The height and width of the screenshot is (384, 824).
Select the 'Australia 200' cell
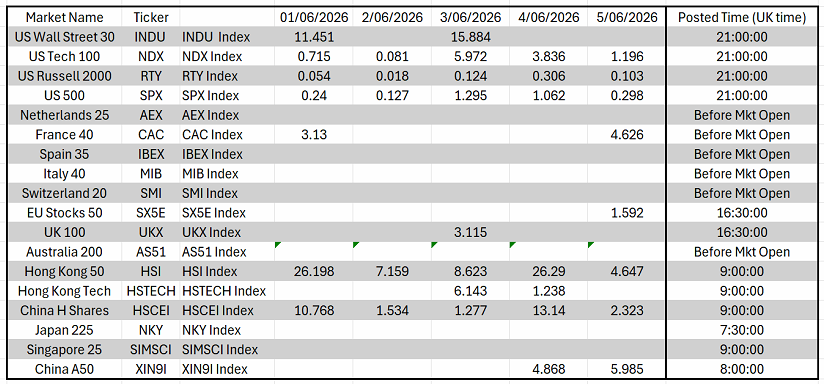click(65, 252)
